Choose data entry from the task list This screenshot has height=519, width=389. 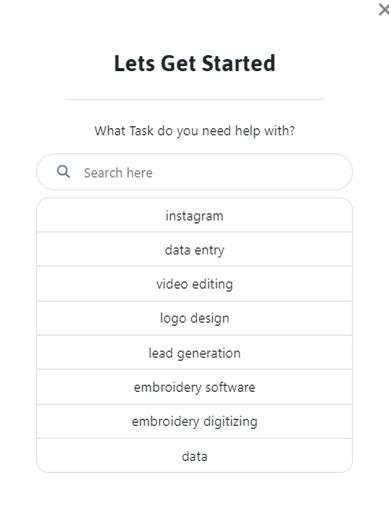tap(194, 250)
